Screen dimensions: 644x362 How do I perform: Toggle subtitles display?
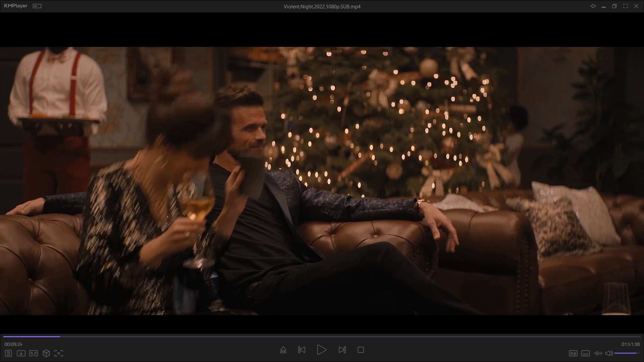click(586, 353)
